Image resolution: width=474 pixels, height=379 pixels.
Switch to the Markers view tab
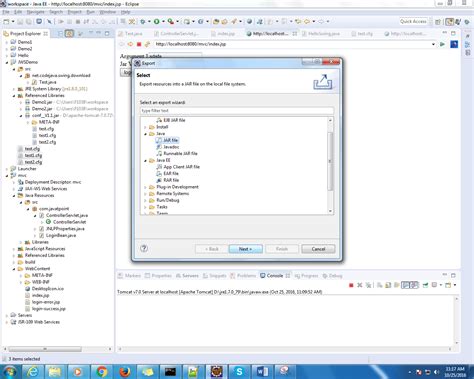pyautogui.click(x=129, y=276)
